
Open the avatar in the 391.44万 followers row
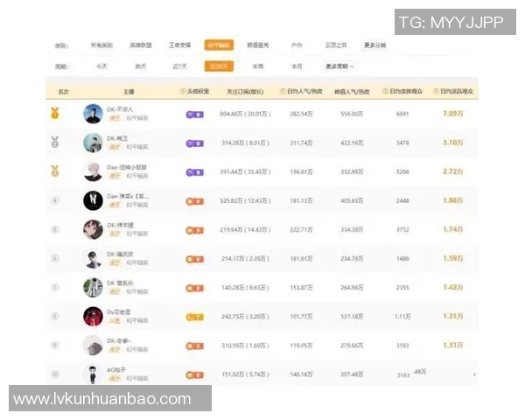pos(93,171)
